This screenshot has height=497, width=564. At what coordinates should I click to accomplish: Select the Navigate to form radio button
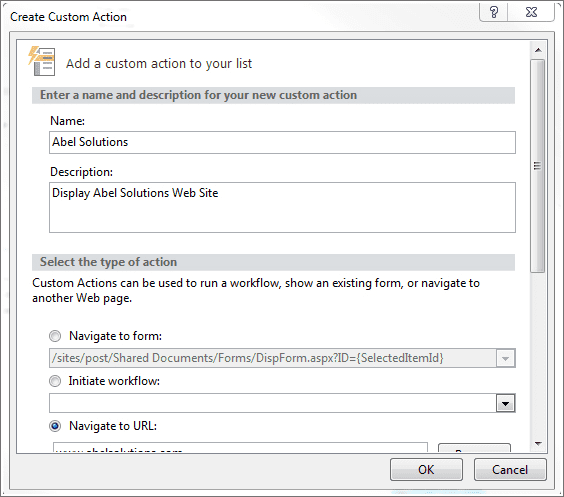[x=55, y=336]
